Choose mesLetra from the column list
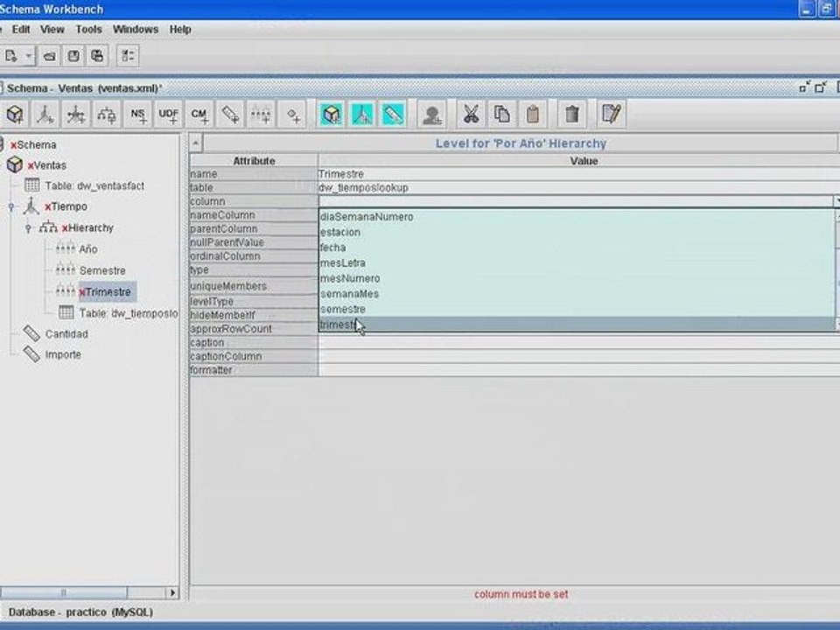 click(577, 263)
